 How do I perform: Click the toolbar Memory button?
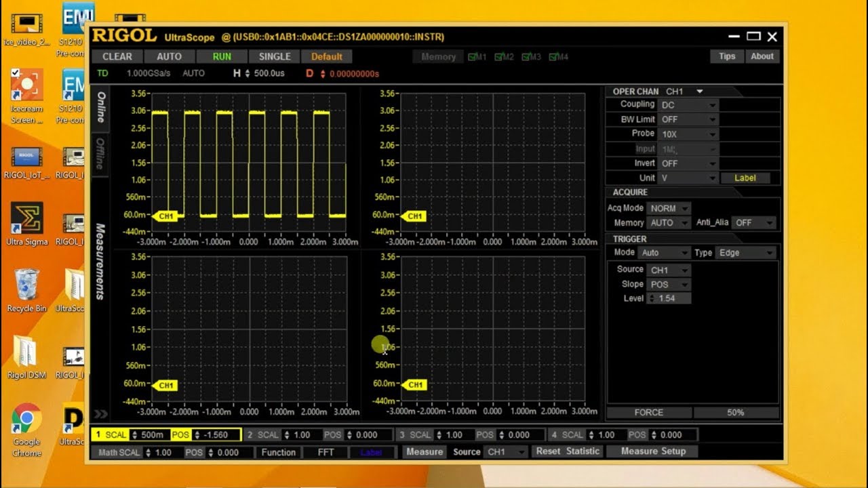(x=438, y=57)
